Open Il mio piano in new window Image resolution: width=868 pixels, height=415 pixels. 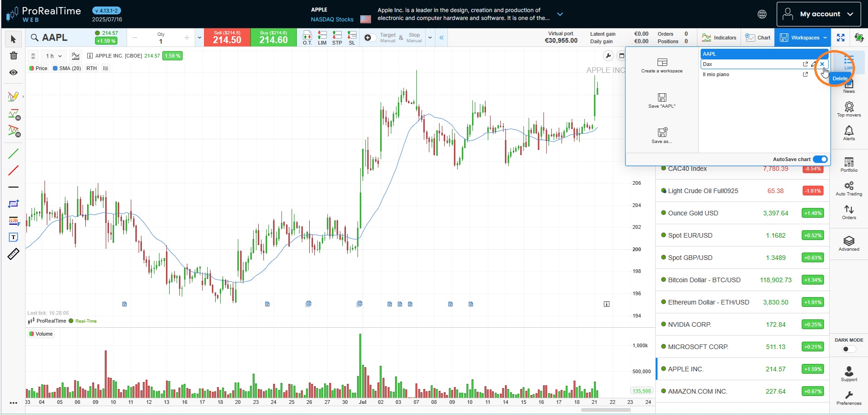[x=805, y=74]
